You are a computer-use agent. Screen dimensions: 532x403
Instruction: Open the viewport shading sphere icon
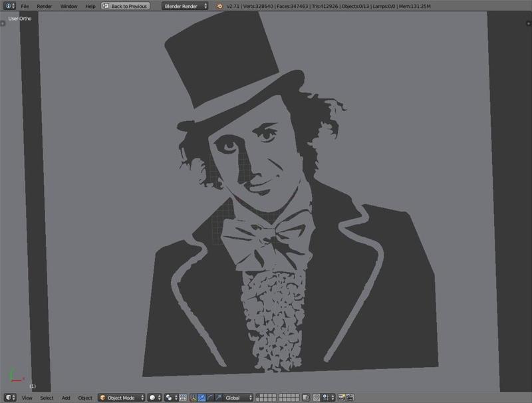click(152, 396)
